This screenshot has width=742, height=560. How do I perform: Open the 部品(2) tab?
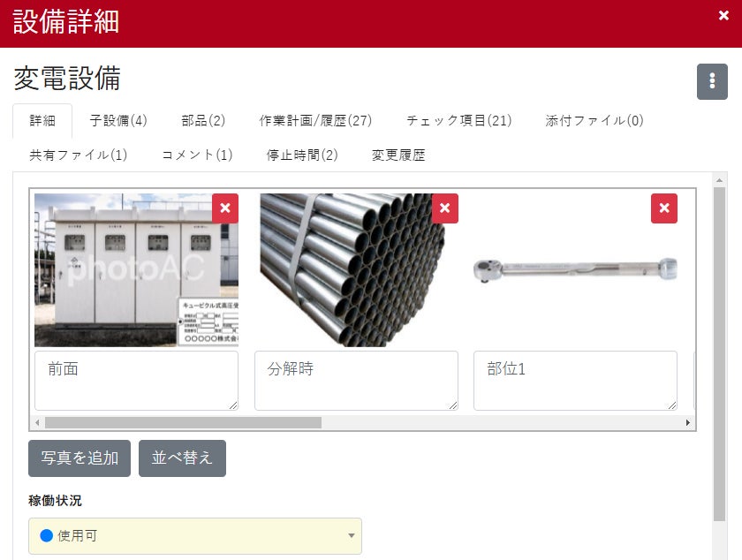[x=203, y=121]
